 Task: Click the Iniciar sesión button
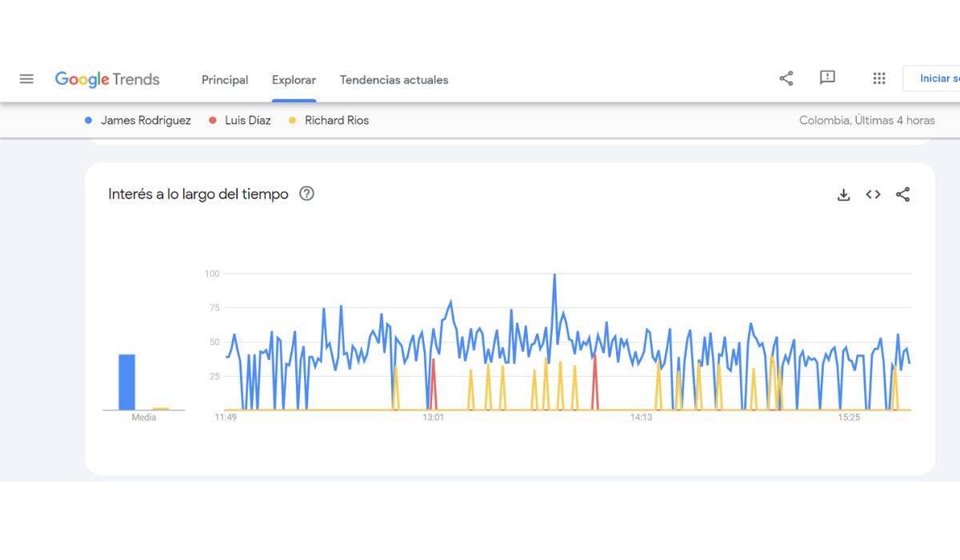[934, 78]
